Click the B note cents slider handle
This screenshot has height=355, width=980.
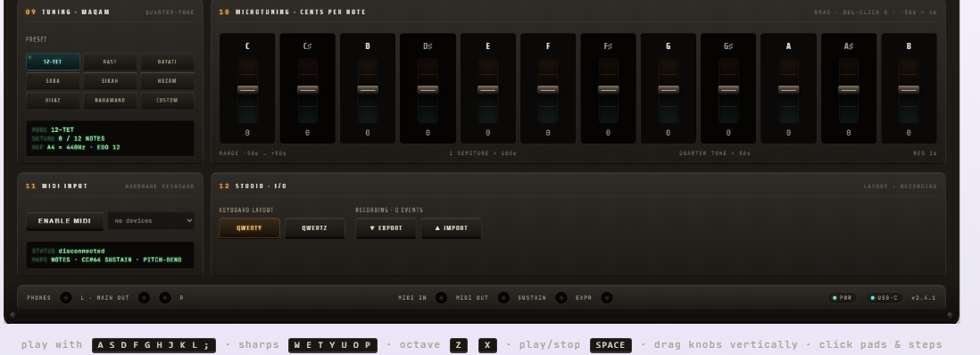coord(909,89)
